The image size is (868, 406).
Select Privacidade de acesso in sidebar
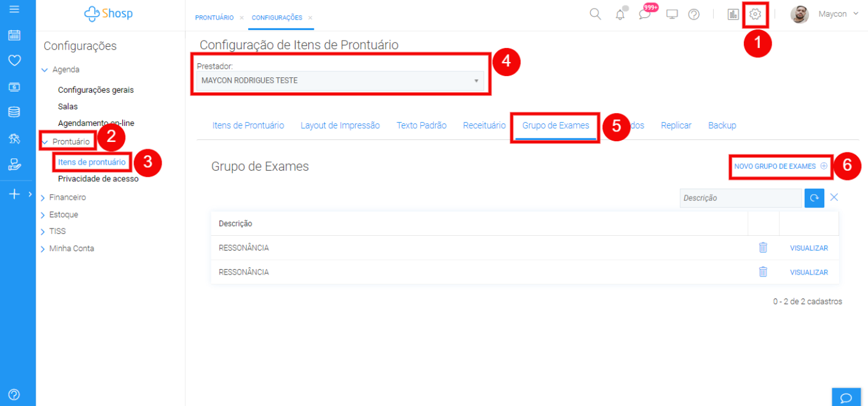click(x=98, y=179)
